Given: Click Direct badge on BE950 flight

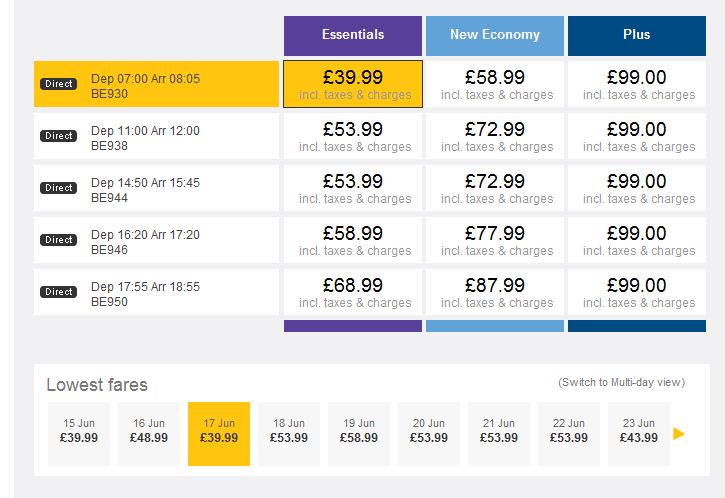Looking at the screenshot, I should [x=59, y=292].
